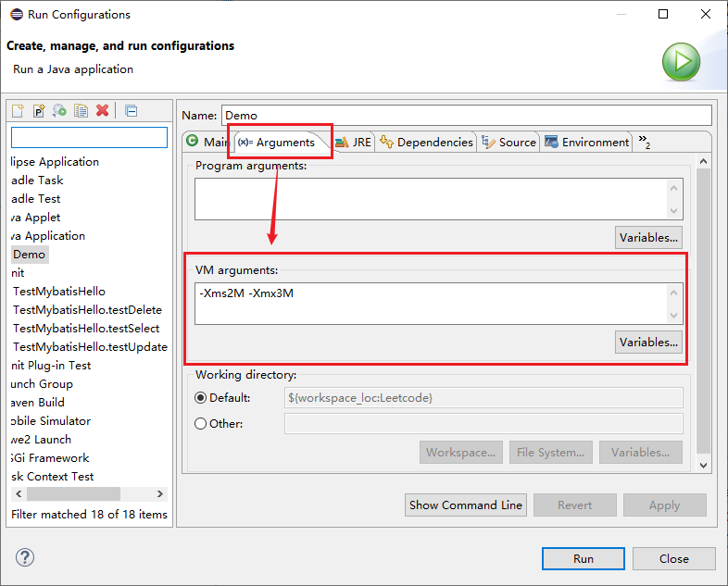Select TestMybatisHello.testSelect configuration
The width and height of the screenshot is (728, 586).
pyautogui.click(x=86, y=329)
